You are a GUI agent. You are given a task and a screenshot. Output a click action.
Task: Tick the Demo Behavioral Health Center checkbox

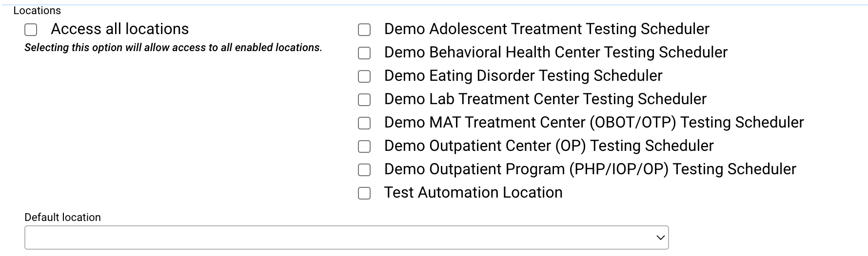click(364, 53)
